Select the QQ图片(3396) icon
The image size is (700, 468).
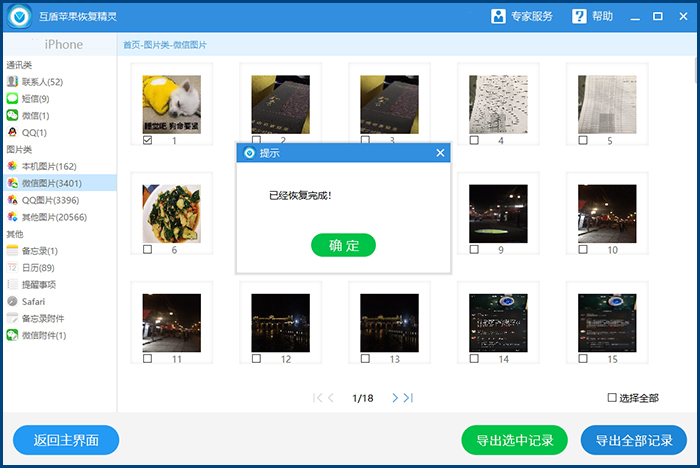pos(12,200)
